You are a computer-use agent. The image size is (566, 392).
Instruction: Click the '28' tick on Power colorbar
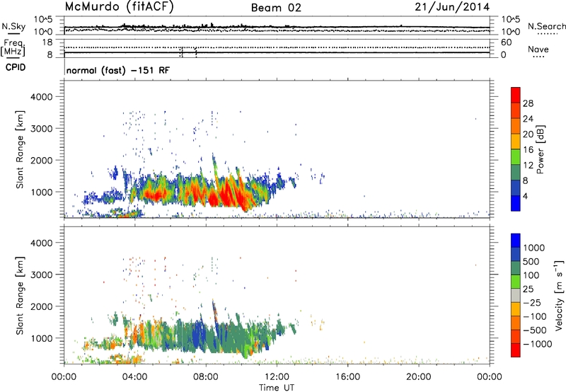528,103
